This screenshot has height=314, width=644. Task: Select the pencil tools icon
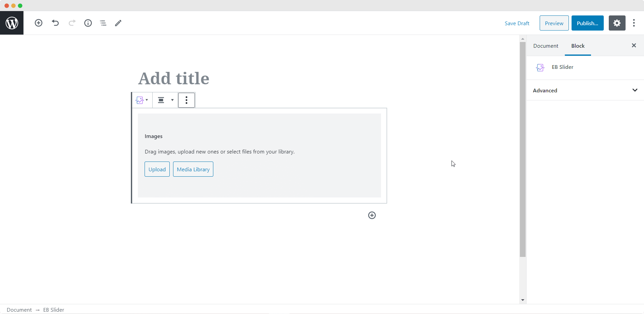point(118,23)
